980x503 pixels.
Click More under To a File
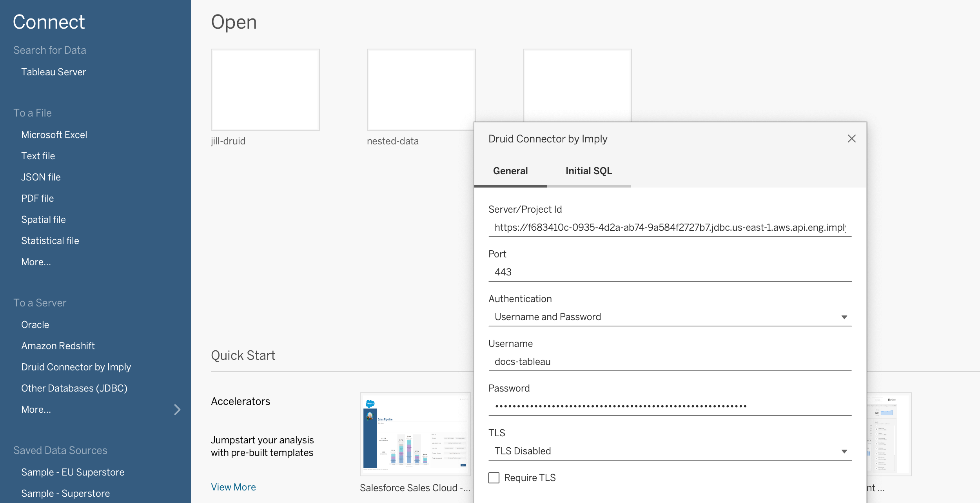coord(36,262)
